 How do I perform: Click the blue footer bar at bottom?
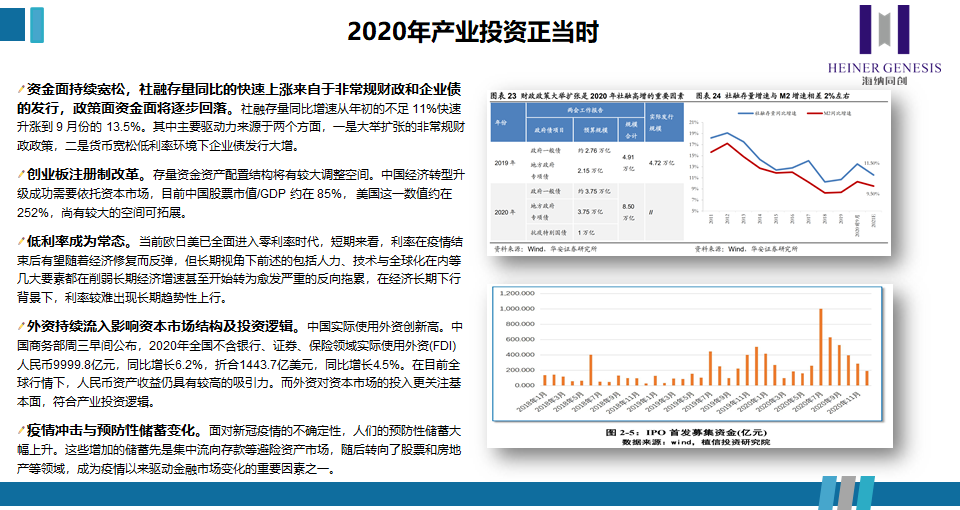(400, 495)
